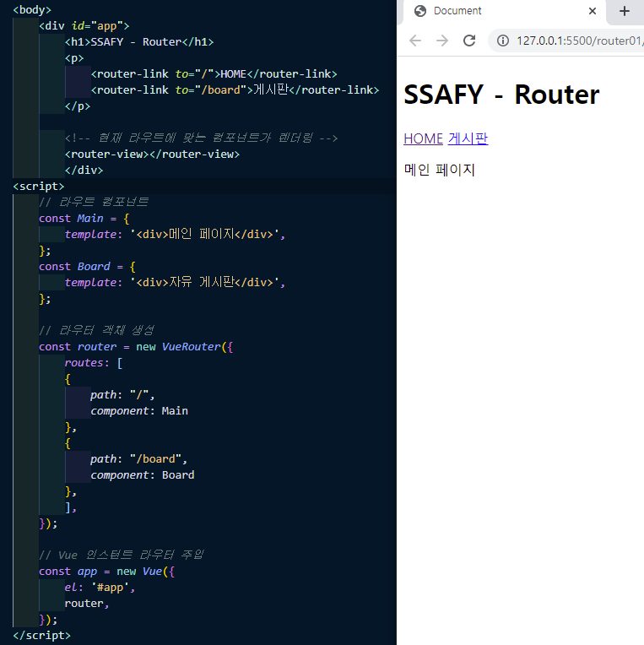Click the const Board = { line
The image size is (644, 645).
point(87,267)
